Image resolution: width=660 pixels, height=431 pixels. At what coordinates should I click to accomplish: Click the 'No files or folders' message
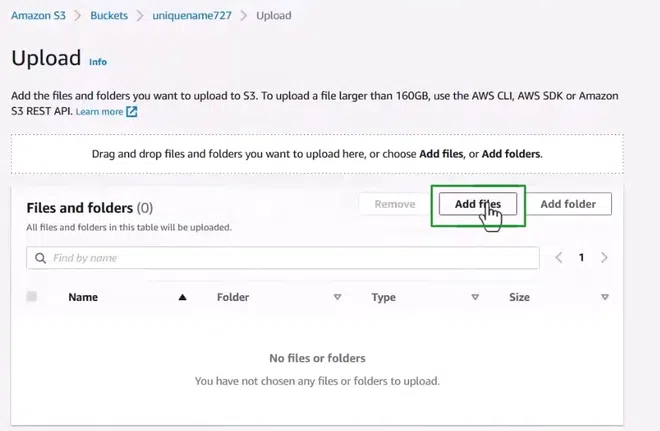click(x=317, y=358)
